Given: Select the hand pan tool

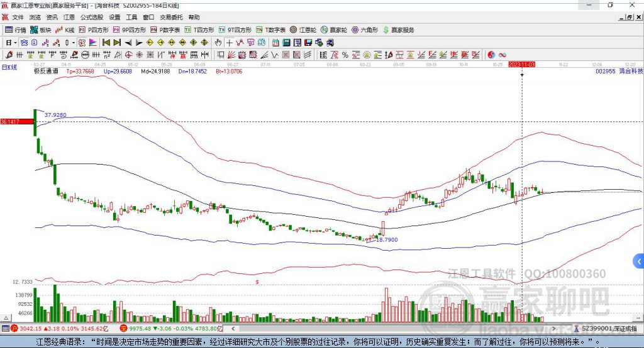Looking at the screenshot, I should point(218,43).
